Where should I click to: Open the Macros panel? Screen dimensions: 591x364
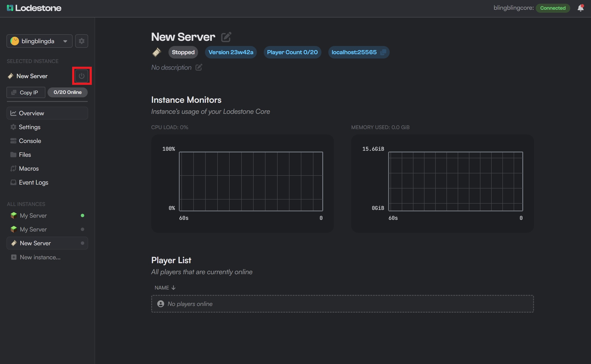coord(29,168)
